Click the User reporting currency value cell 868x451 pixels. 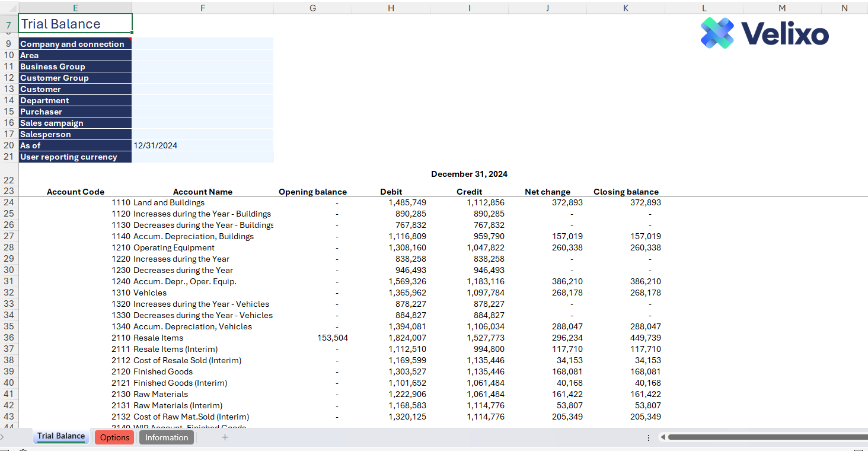coord(202,157)
